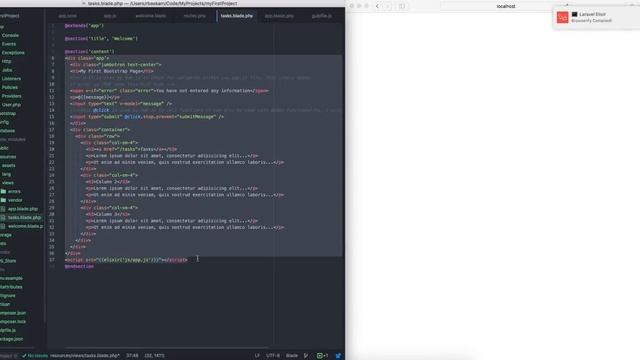Click the git branch icon in status bar

(x=306, y=356)
